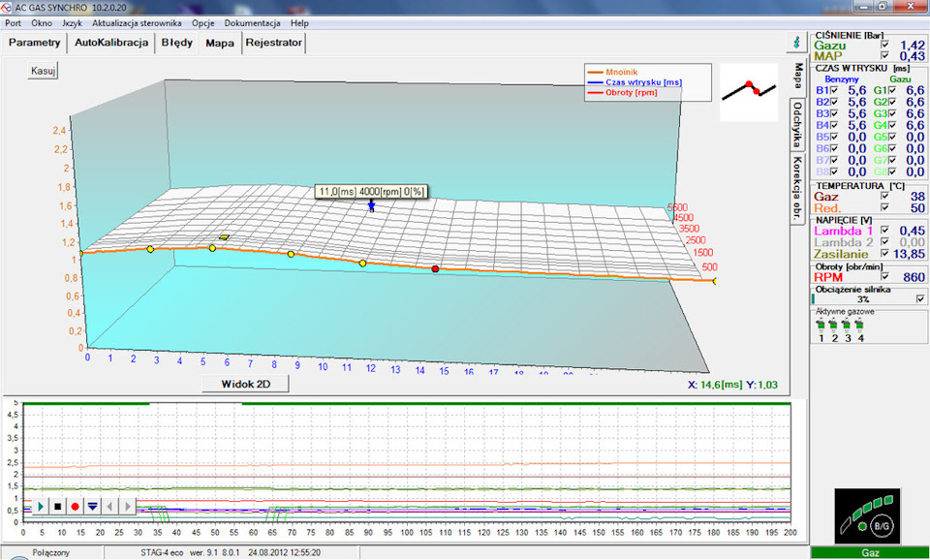Click active gas injector 2 icon
Viewport: 930px width, 560px height.
(x=834, y=326)
